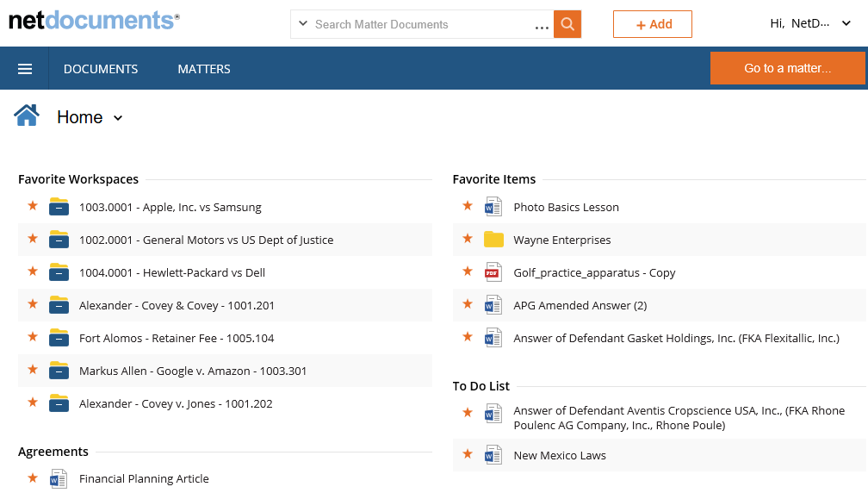The height and width of the screenshot is (493, 868).
Task: Click the Go to a matter button
Action: pyautogui.click(x=787, y=68)
